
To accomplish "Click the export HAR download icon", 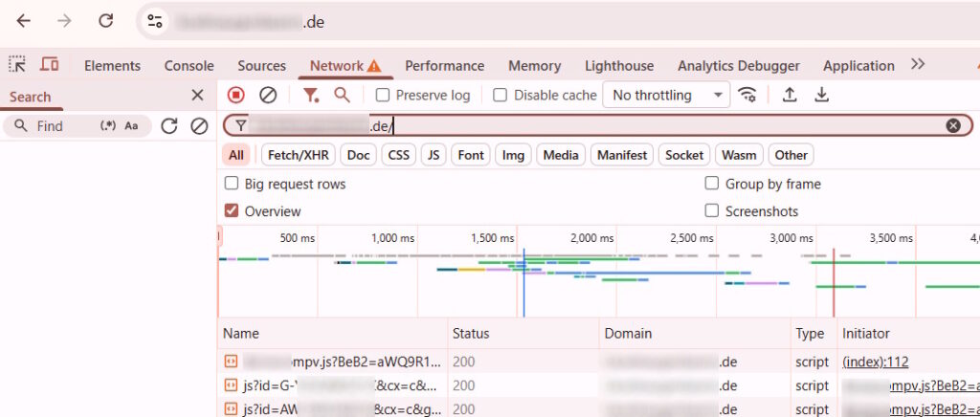I will click(x=821, y=95).
